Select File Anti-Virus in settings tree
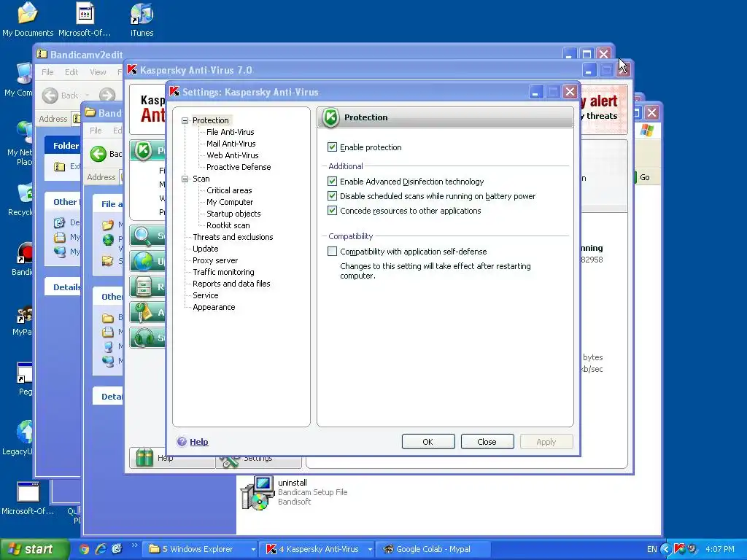747x560 pixels. (230, 132)
